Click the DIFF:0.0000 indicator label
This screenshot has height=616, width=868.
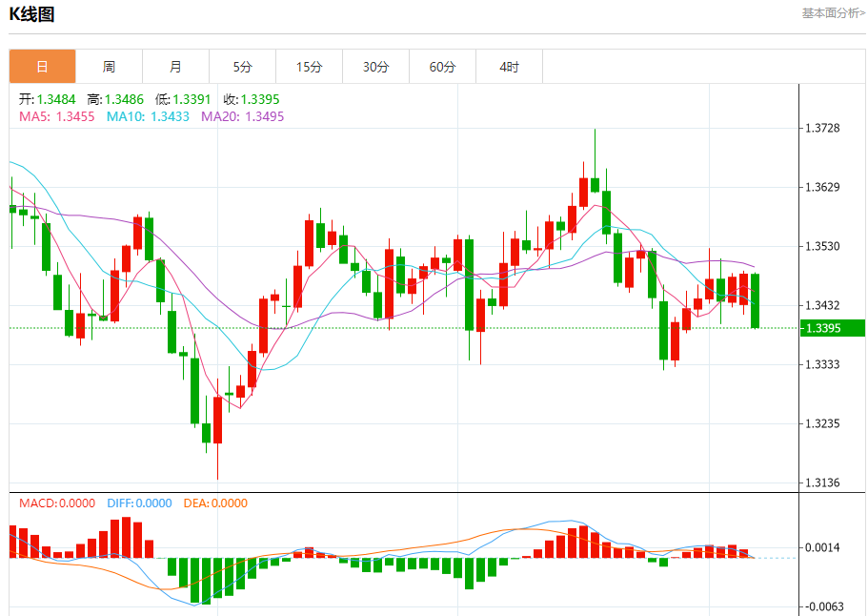139,503
